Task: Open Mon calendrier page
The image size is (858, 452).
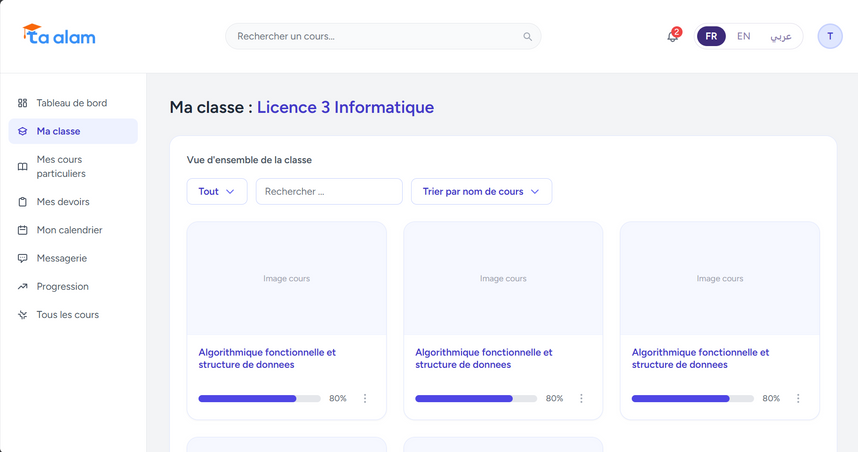Action: 73,230
